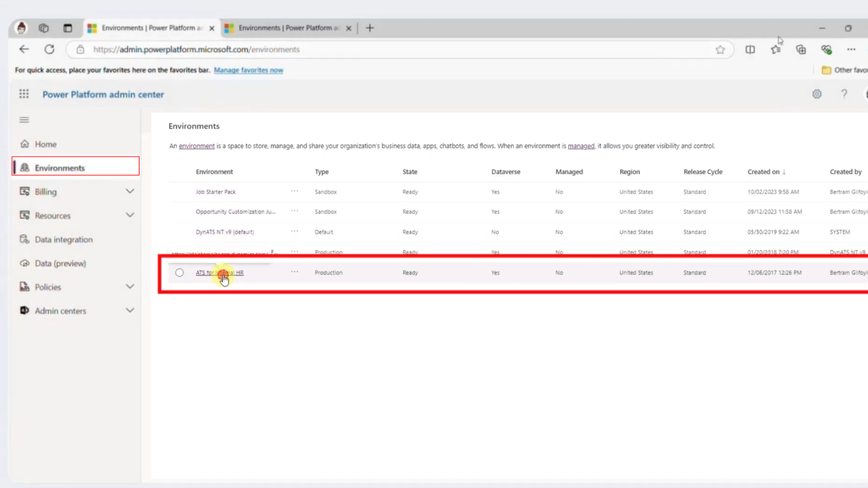This screenshot has width=868, height=488.
Task: Toggle split screen view icon
Action: tap(750, 50)
